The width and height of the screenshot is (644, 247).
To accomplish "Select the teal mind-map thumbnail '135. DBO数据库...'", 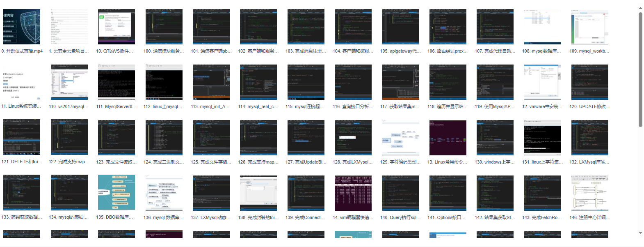I will point(116,193).
